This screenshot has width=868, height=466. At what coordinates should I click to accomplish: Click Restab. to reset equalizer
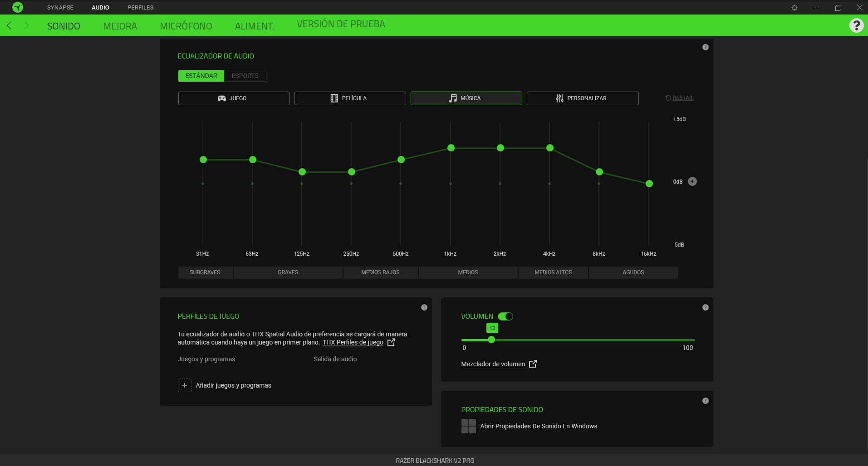point(679,98)
